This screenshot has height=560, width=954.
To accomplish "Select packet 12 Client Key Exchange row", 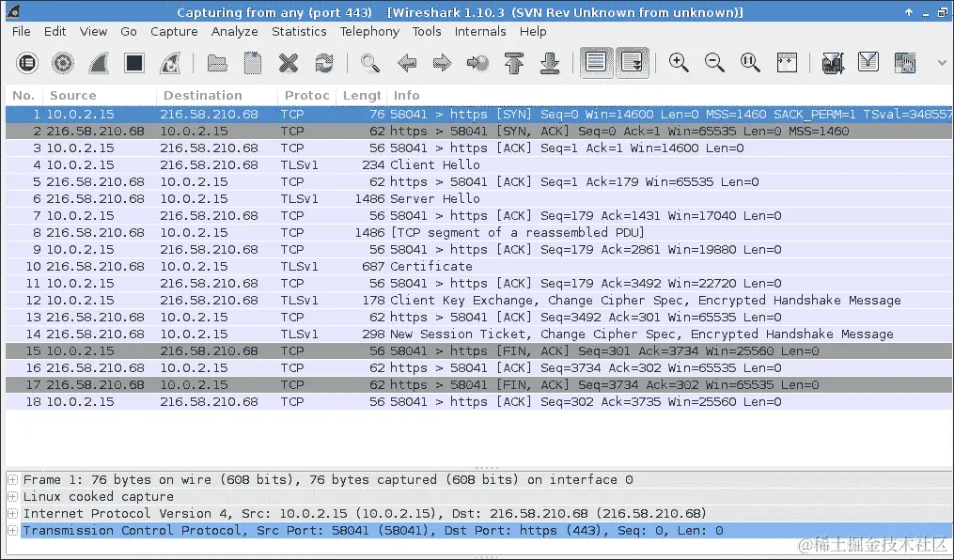I will pyautogui.click(x=478, y=301).
